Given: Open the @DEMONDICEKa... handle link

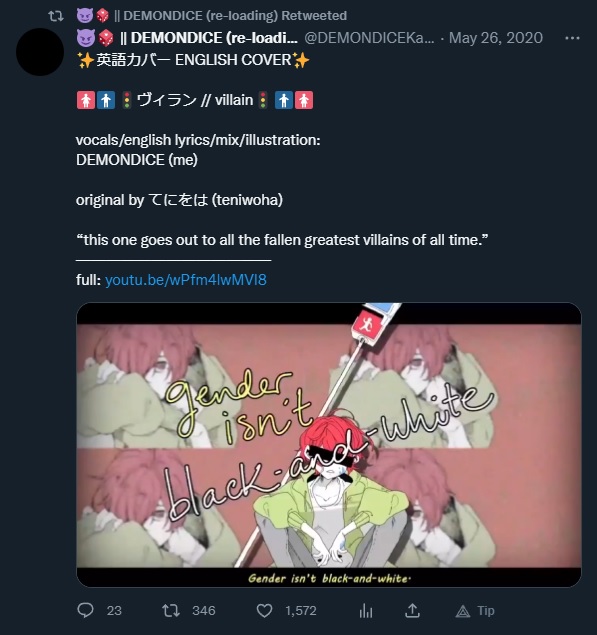Looking at the screenshot, I should point(369,38).
